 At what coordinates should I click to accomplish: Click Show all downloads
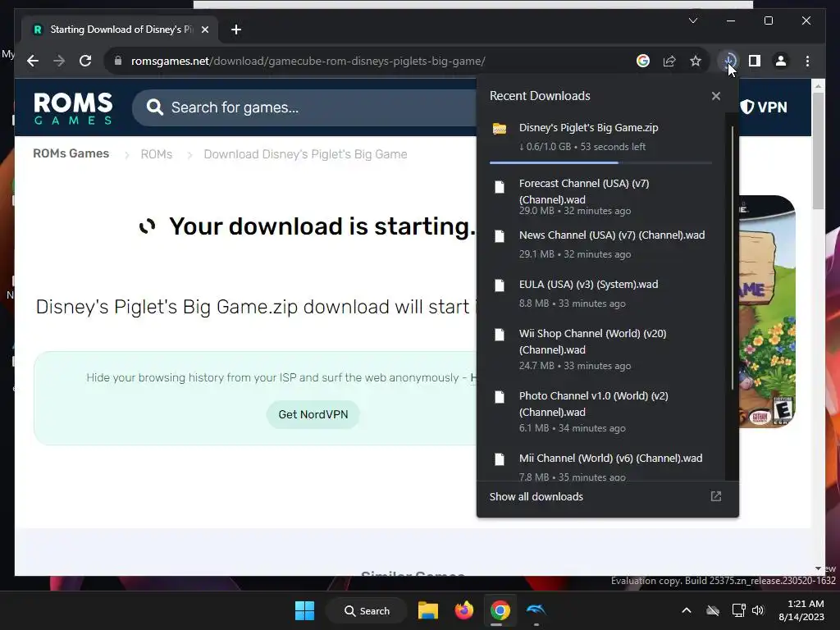click(536, 496)
